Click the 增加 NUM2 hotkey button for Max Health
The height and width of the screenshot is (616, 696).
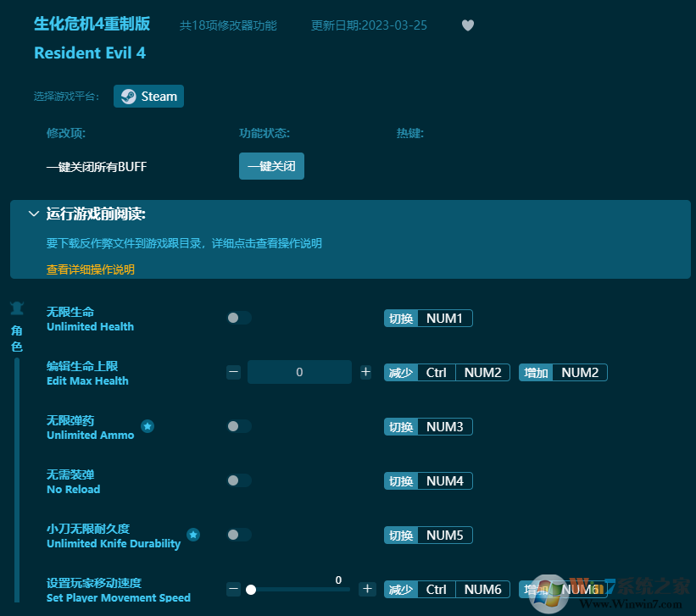point(562,372)
